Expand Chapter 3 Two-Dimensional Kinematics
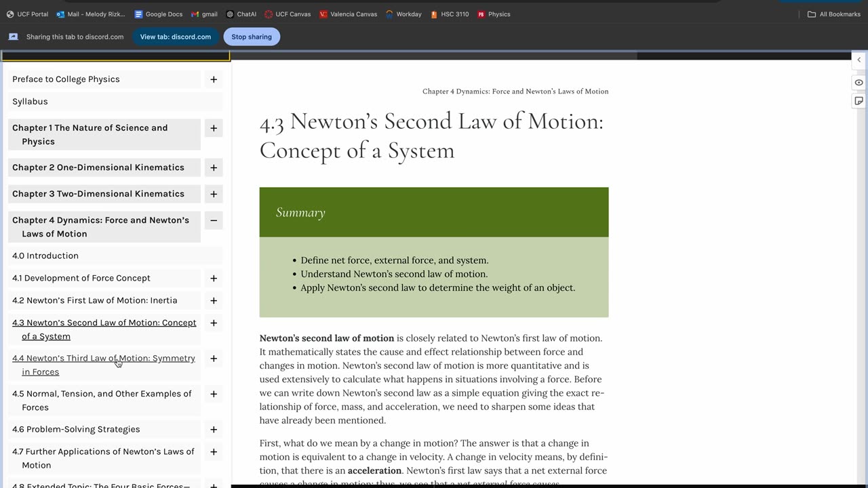This screenshot has width=868, height=488. (214, 194)
